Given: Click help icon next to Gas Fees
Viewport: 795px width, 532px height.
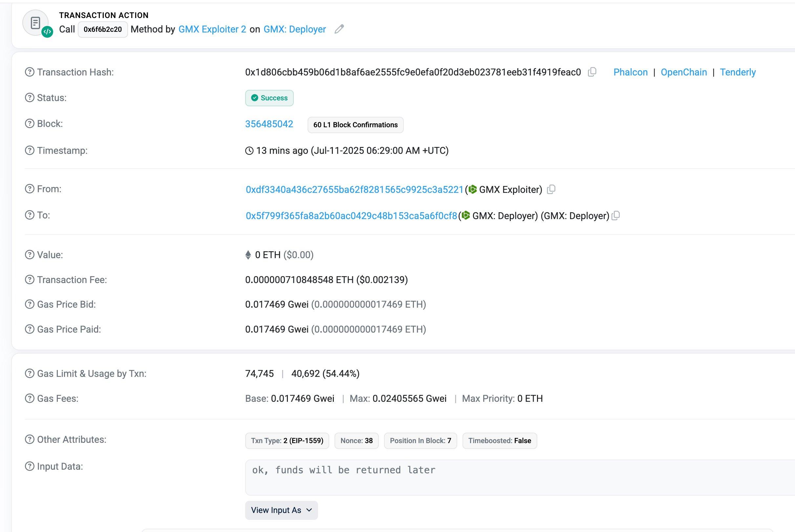Looking at the screenshot, I should click(30, 398).
